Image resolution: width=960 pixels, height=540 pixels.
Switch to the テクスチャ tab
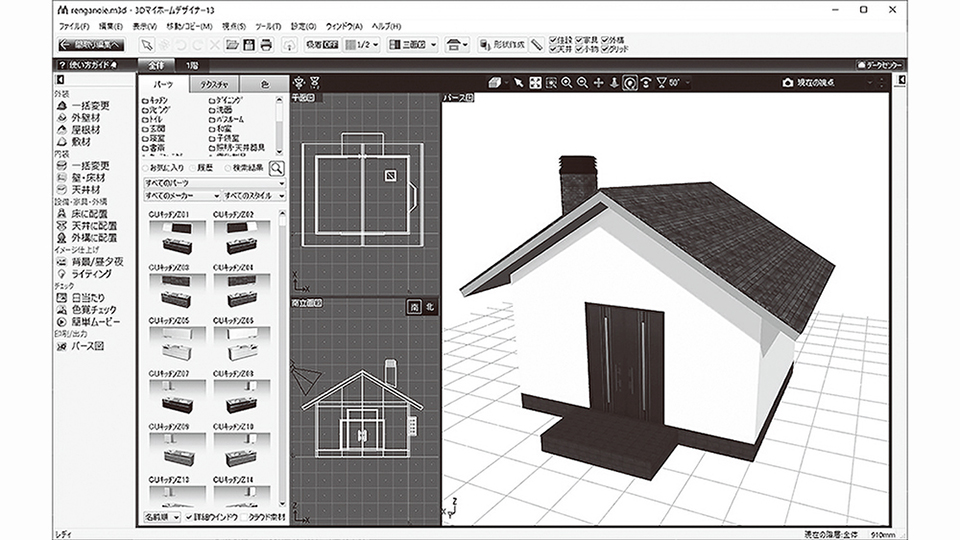(214, 85)
